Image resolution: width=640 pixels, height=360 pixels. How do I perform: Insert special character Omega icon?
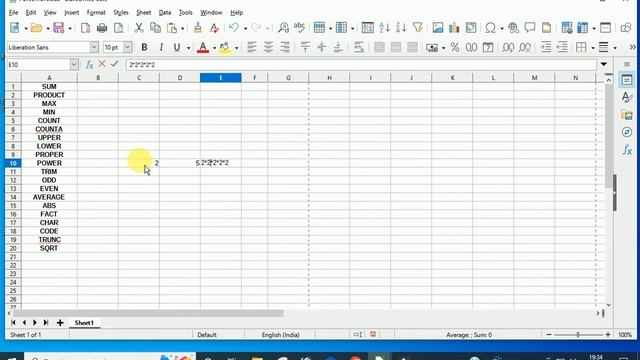(x=491, y=28)
